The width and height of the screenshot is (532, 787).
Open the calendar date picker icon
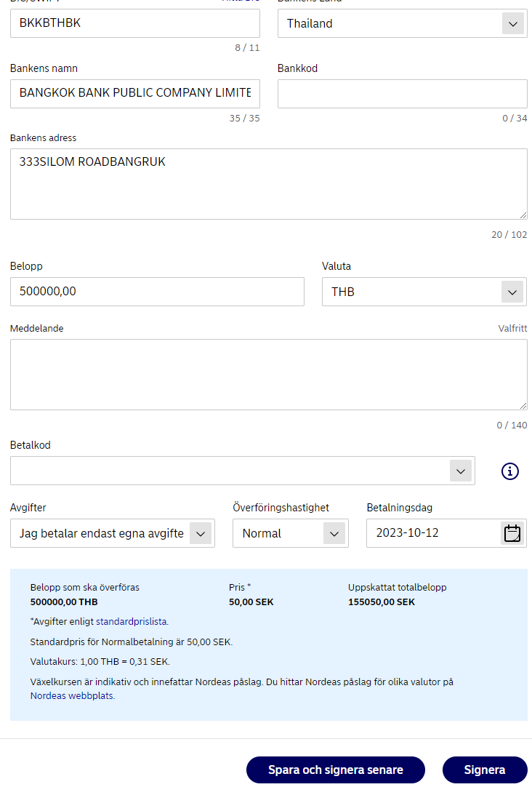point(512,533)
